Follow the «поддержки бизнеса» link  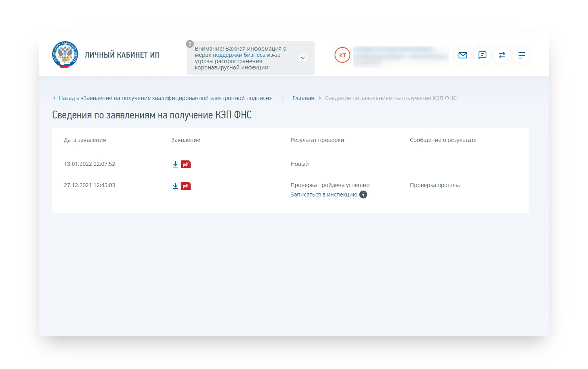239,55
